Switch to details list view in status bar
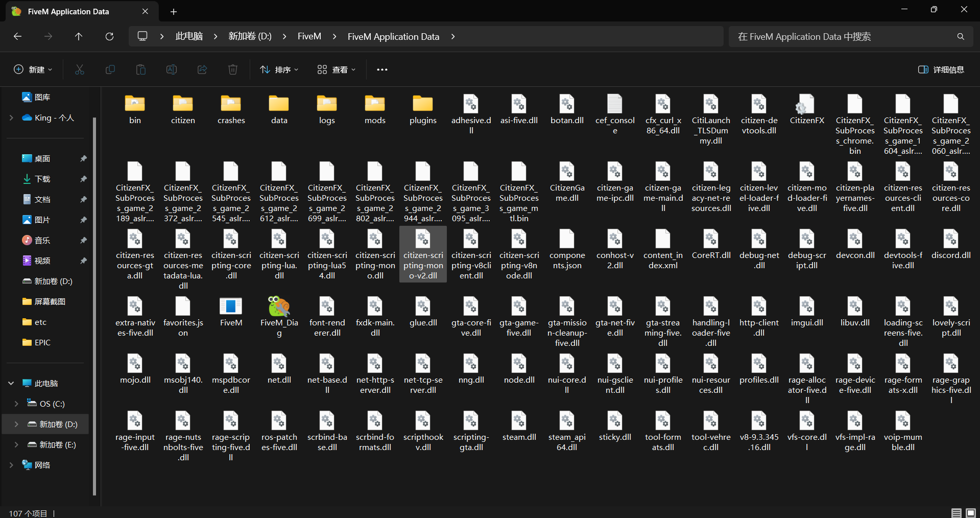 (x=957, y=513)
